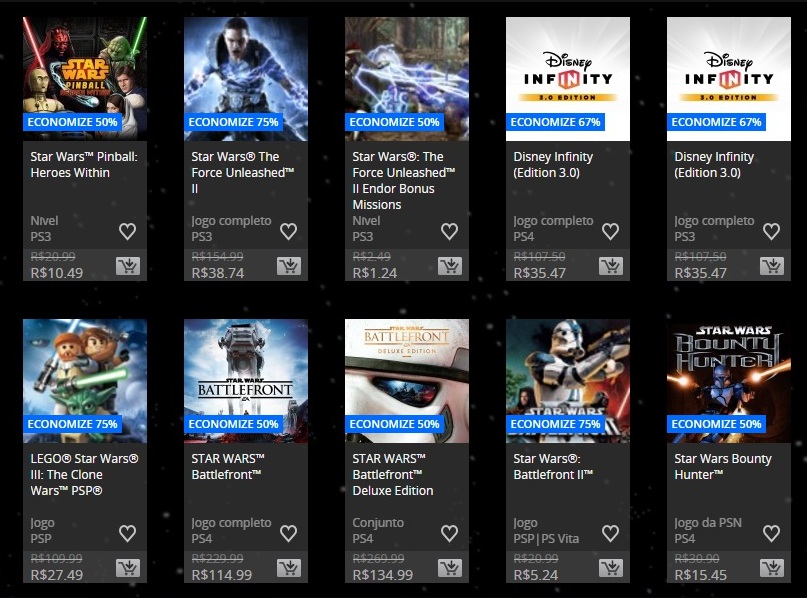Select the R$134.99 sale price
Viewport: 807px width, 598px height.
point(383,575)
